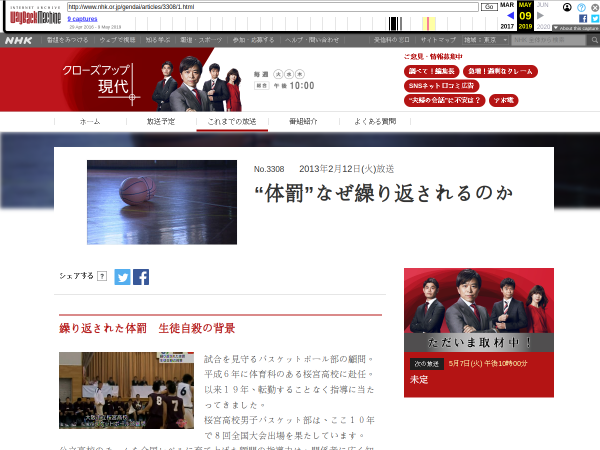Click the Wayback URL input field

coord(273,7)
